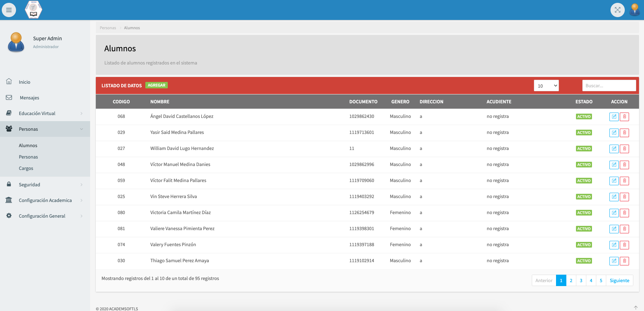Toggle fullscreen with the expand icon

point(617,10)
